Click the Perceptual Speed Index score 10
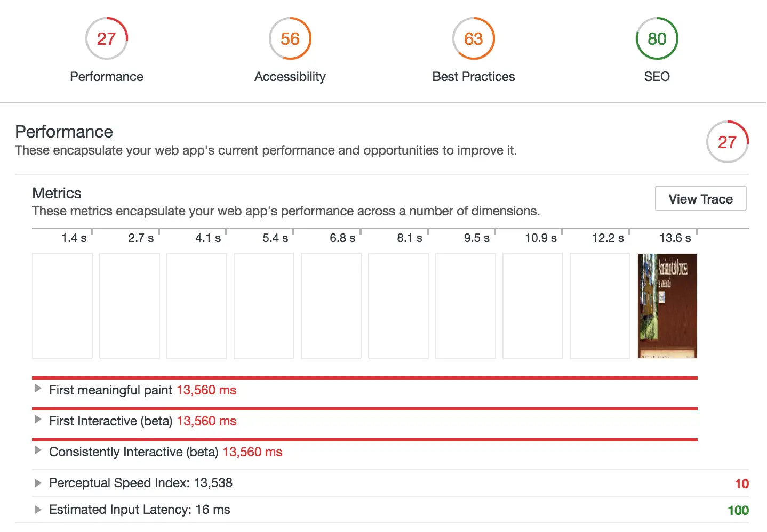The height and width of the screenshot is (532, 767). [x=742, y=484]
